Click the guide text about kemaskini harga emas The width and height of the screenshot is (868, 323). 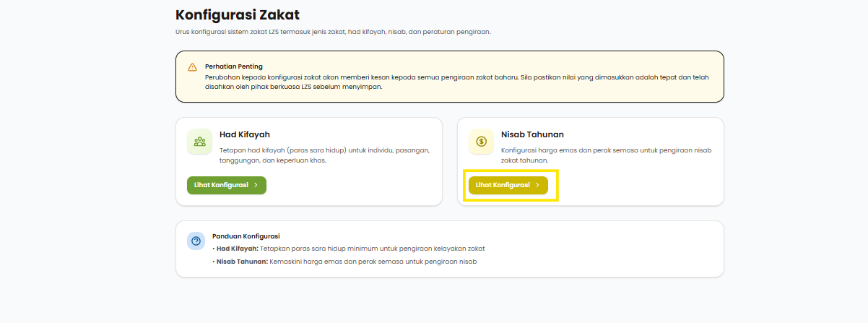tap(373, 262)
